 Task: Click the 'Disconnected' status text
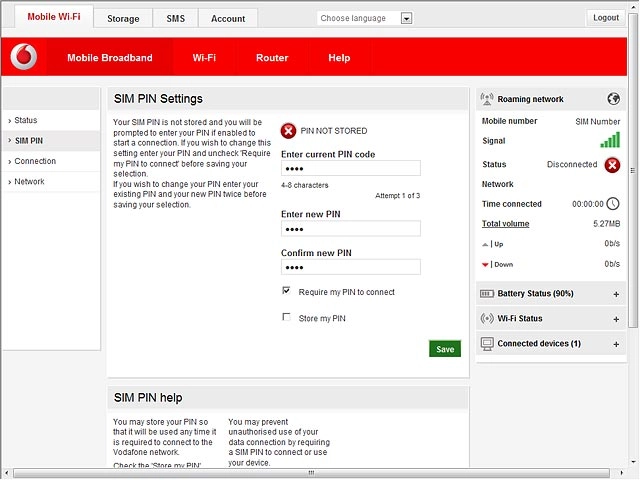pos(572,164)
